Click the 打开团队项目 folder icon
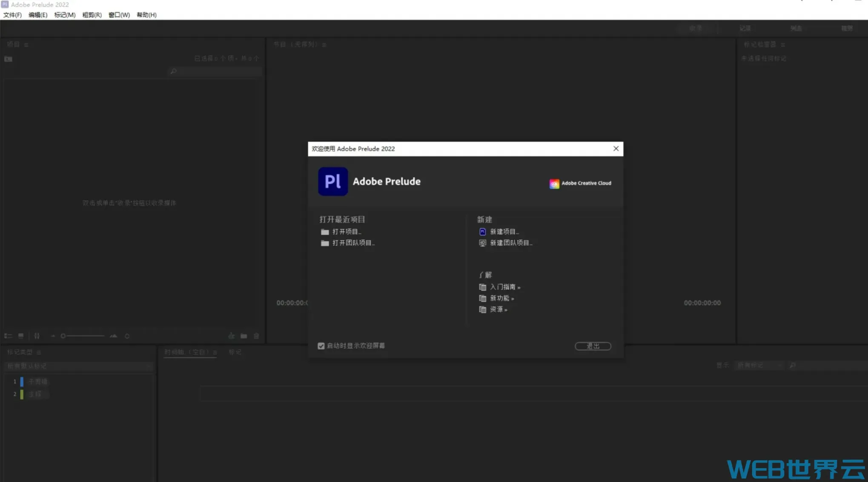 pos(324,243)
